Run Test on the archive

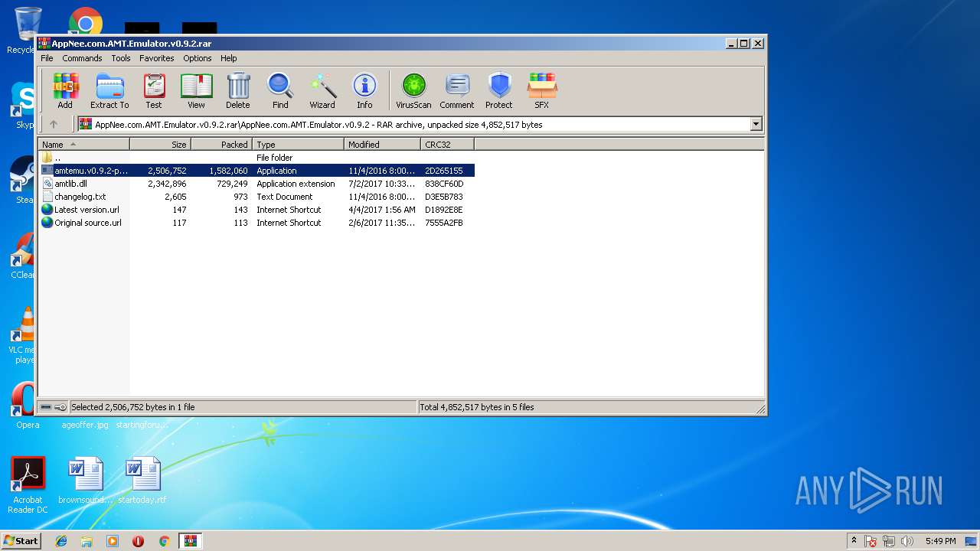[154, 91]
